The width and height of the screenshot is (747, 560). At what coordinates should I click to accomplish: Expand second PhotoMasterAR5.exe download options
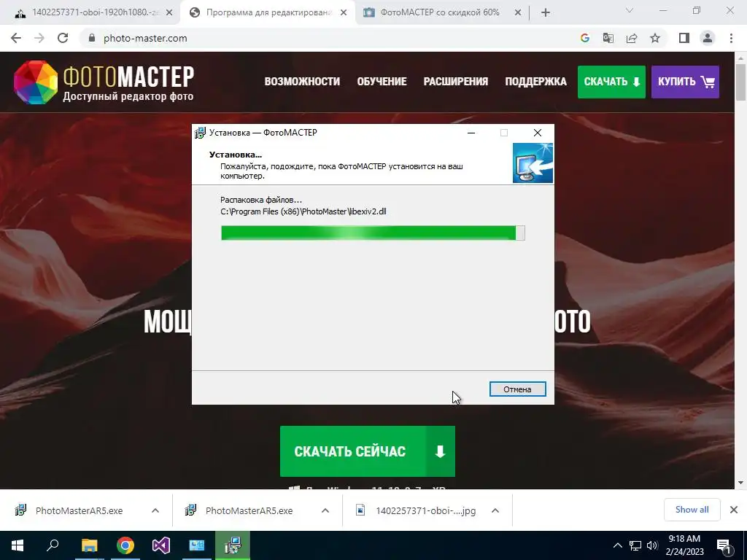[x=325, y=510]
